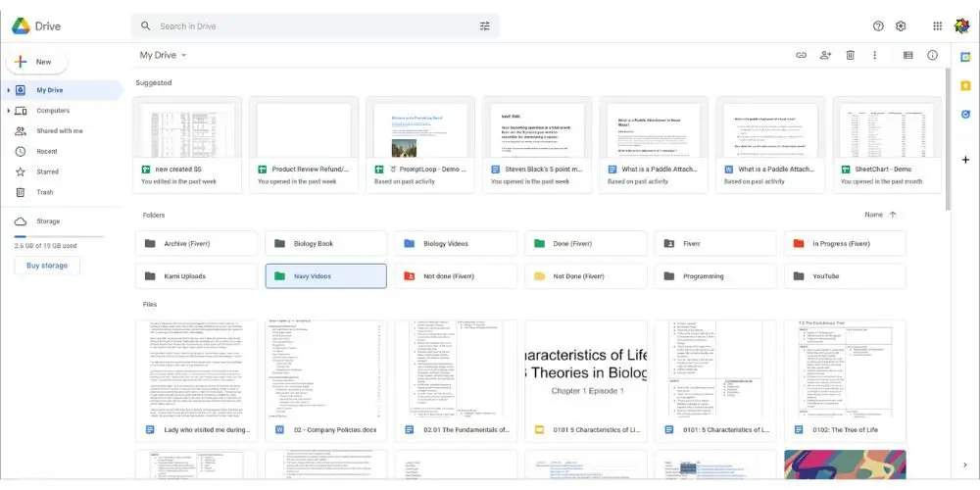Open search filter options icon

tap(484, 26)
